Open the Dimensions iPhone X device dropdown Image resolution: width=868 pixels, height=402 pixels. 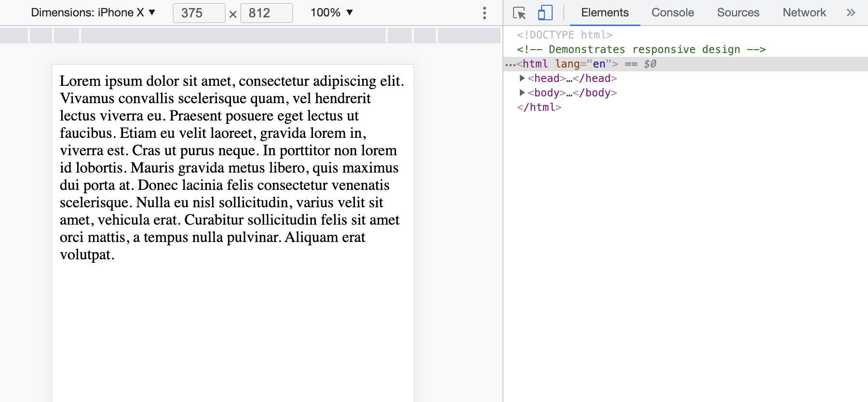click(x=93, y=13)
